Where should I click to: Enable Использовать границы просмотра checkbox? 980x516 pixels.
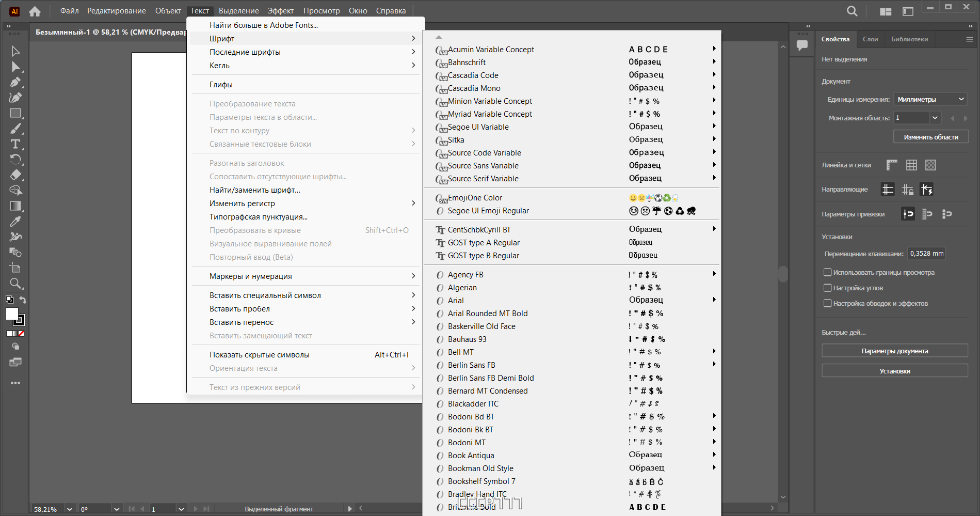(828, 272)
